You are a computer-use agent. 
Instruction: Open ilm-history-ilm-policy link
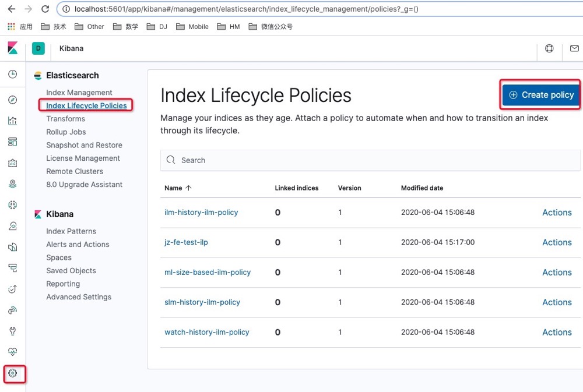(x=201, y=212)
